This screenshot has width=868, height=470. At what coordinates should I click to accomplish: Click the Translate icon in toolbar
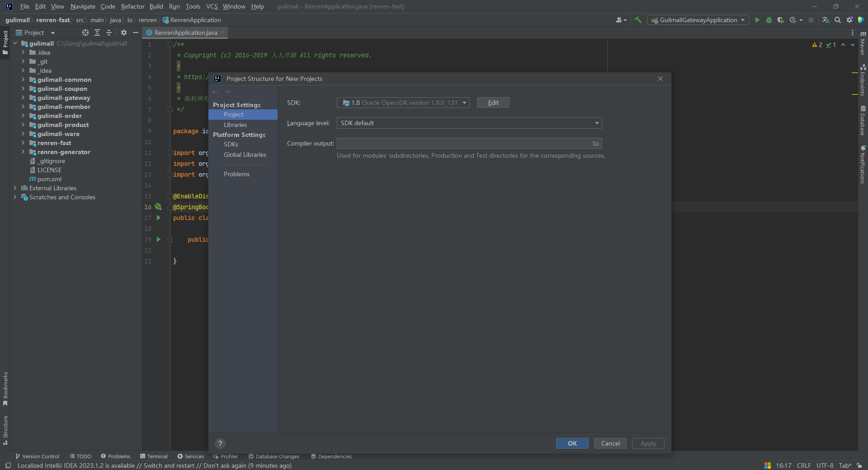click(x=826, y=20)
